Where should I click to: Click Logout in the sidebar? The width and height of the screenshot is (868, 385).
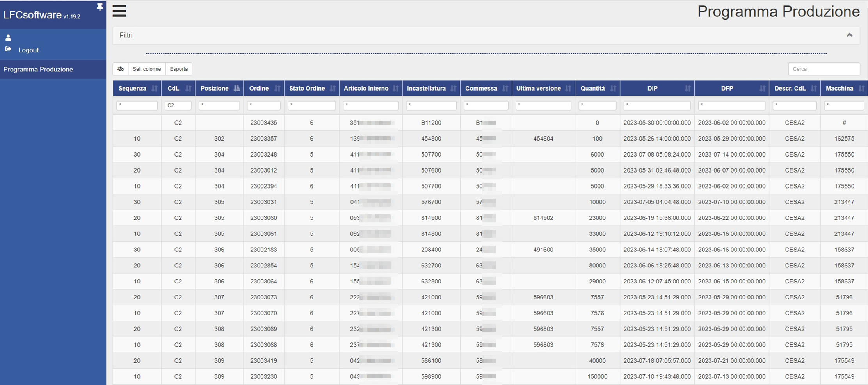(28, 50)
